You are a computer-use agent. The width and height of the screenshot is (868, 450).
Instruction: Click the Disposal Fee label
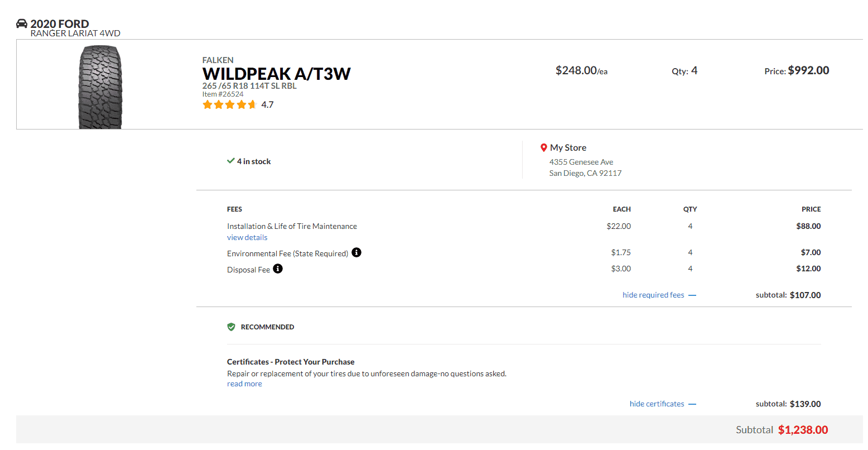(248, 270)
